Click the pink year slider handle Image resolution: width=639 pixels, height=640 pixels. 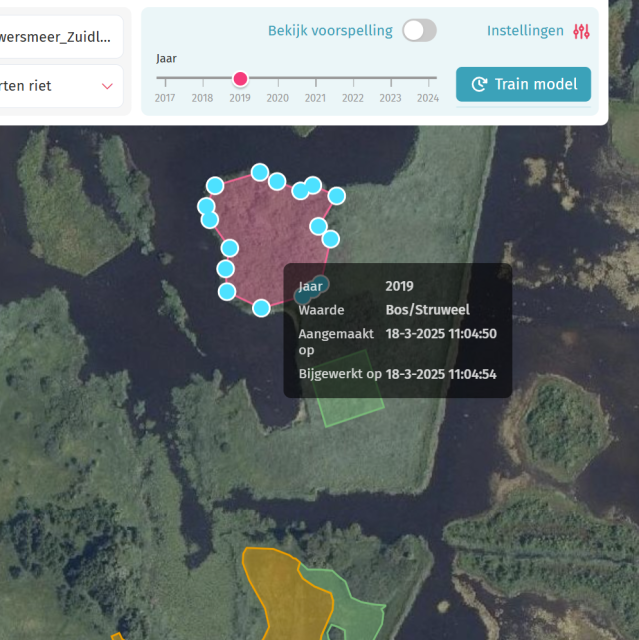coord(240,78)
